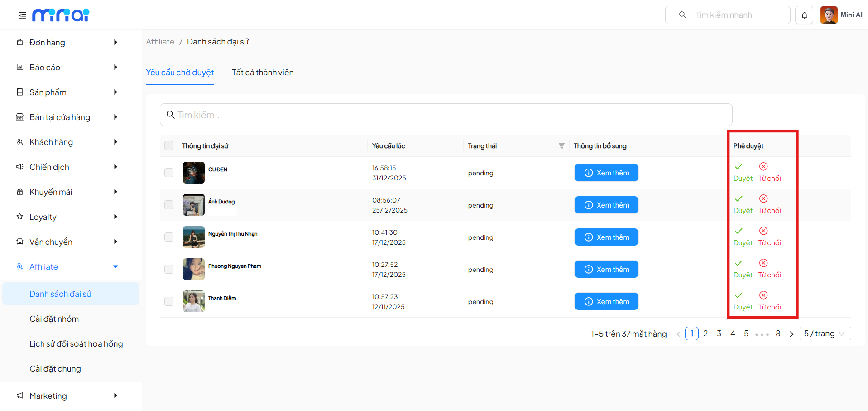Image resolution: width=868 pixels, height=411 pixels.
Task: Click the notification bell icon
Action: click(x=804, y=15)
